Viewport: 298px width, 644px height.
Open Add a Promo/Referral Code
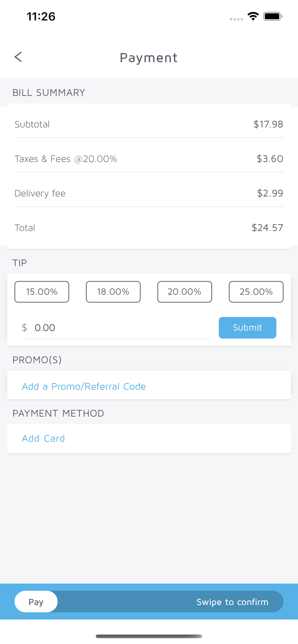(x=84, y=386)
